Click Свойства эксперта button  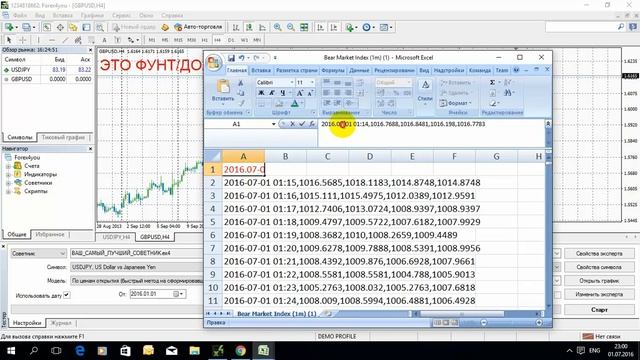tap(599, 254)
